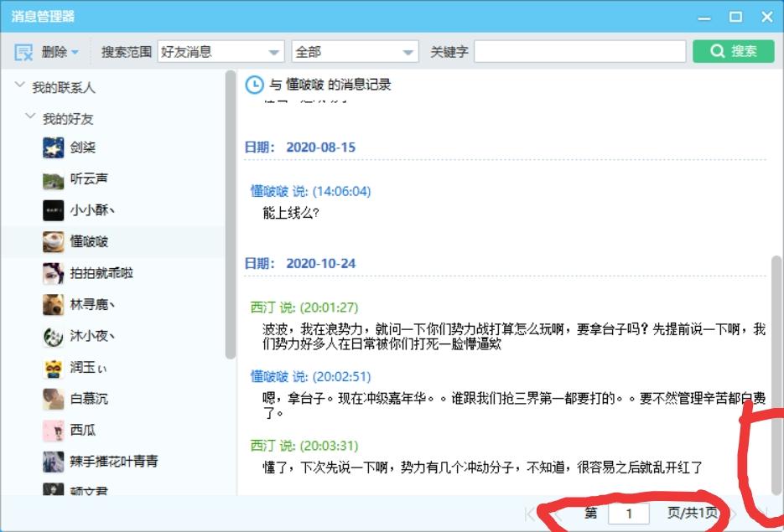The height and width of the screenshot is (532, 784).
Task: Collapse the 我的好友 friends group
Action: 30,117
